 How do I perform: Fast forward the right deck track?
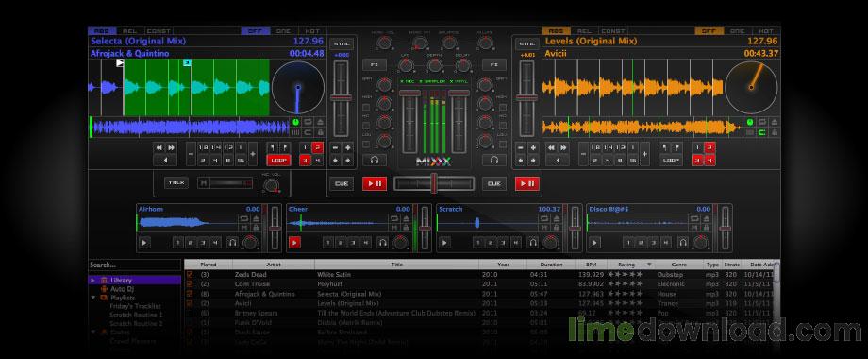[x=563, y=147]
